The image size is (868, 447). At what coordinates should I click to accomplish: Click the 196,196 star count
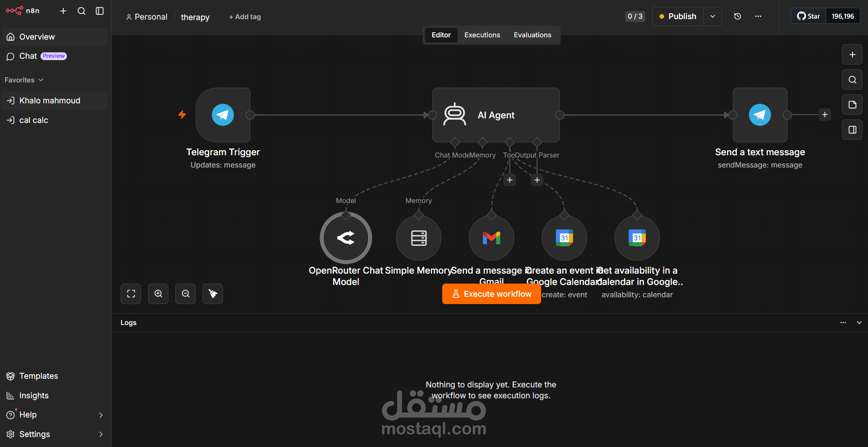843,16
